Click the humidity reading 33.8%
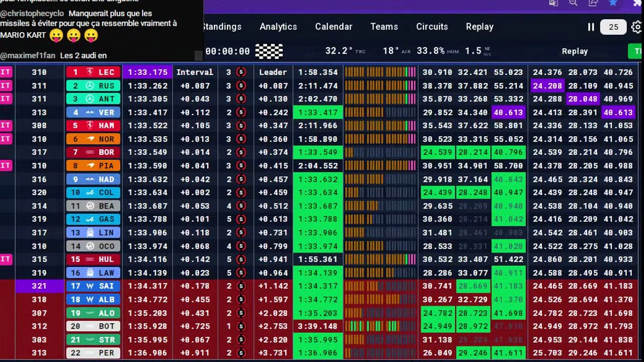This screenshot has height=362, width=644. 431,51
